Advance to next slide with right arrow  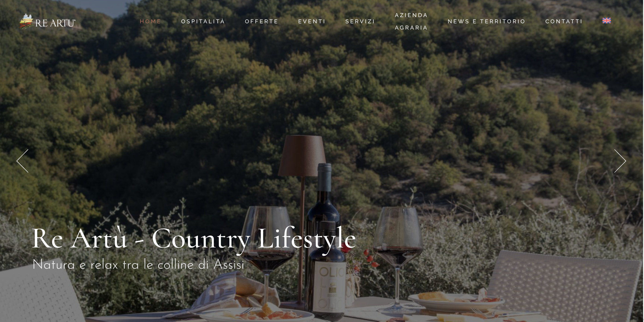(x=620, y=161)
